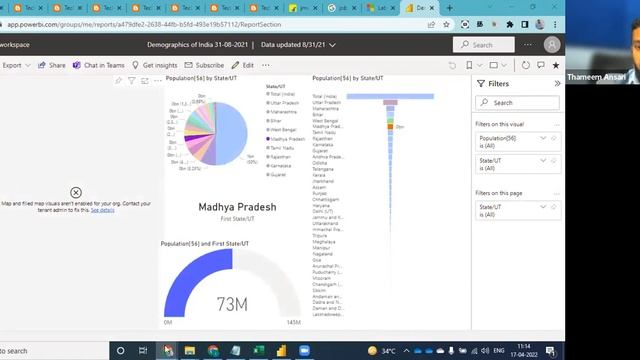The height and width of the screenshot is (360, 640).
Task: Click the Madhya Pradesh card text
Action: click(237, 207)
